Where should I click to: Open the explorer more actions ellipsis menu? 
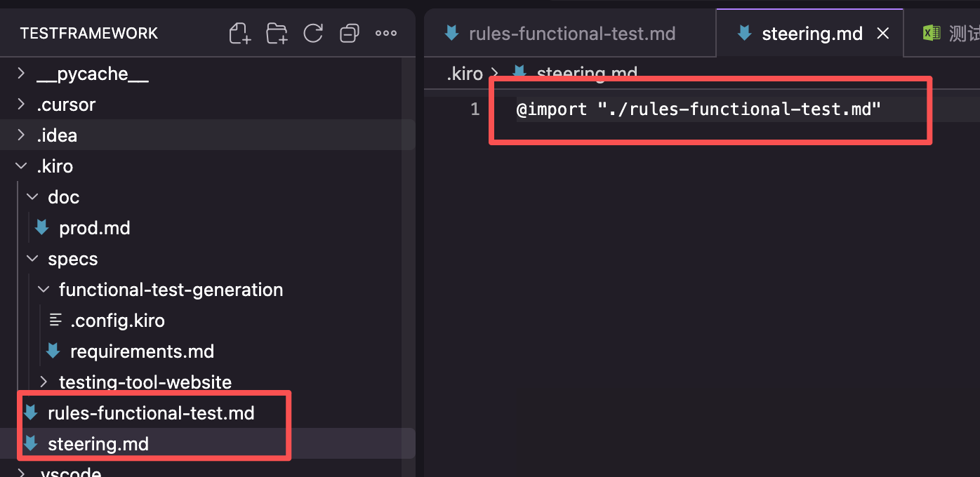(386, 33)
